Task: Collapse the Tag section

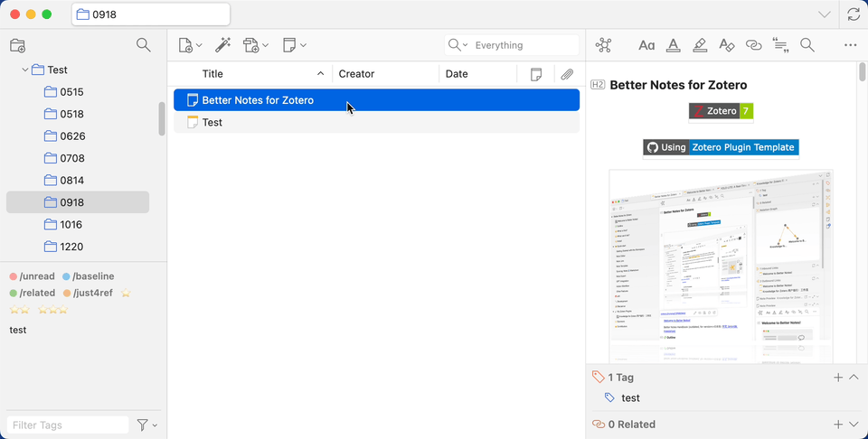Action: [854, 378]
